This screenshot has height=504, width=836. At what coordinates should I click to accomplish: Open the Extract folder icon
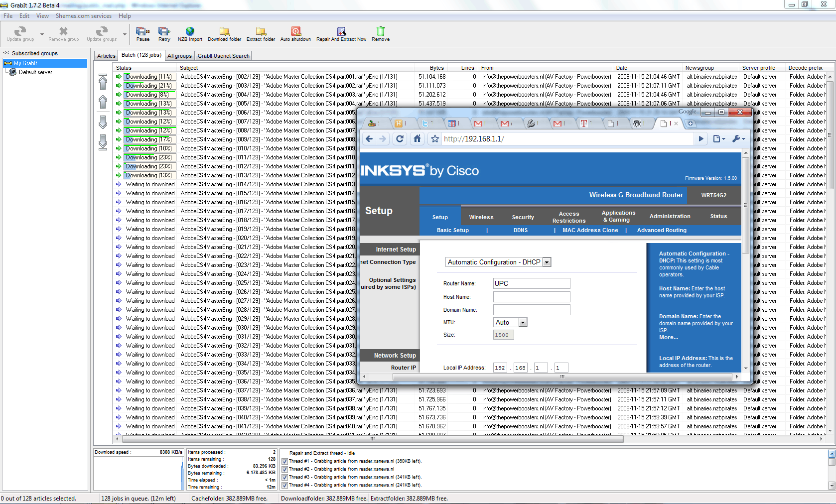point(261,31)
